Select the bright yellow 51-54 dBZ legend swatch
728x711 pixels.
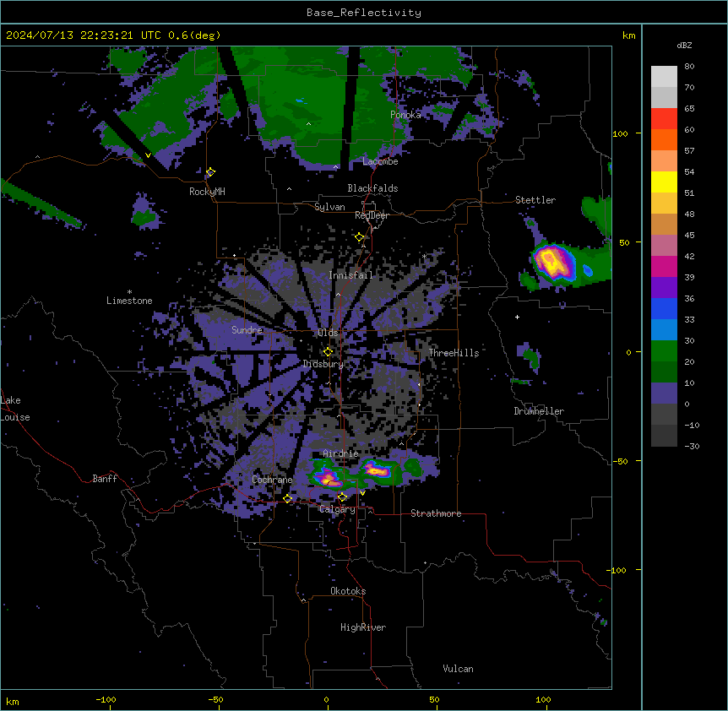click(x=664, y=182)
